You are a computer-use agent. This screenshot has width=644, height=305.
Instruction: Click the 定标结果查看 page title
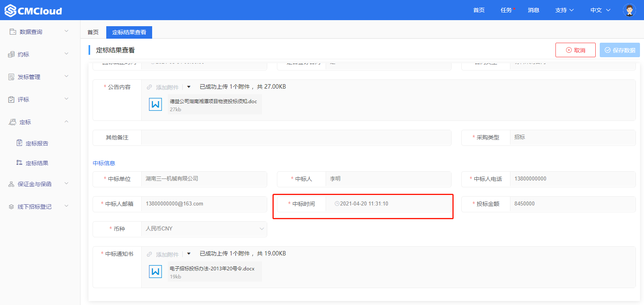(x=115, y=50)
